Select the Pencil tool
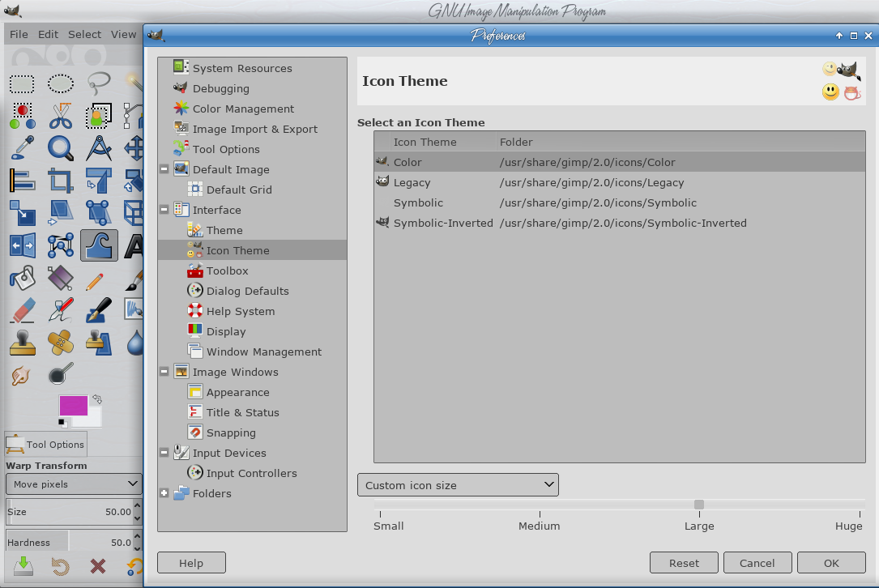This screenshot has width=879, height=588. (x=96, y=281)
